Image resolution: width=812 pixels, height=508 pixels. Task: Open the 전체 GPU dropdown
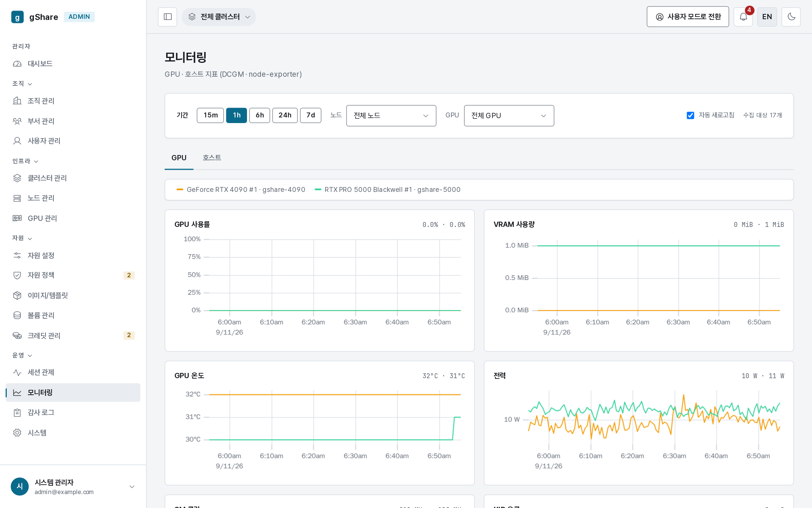pyautogui.click(x=509, y=116)
